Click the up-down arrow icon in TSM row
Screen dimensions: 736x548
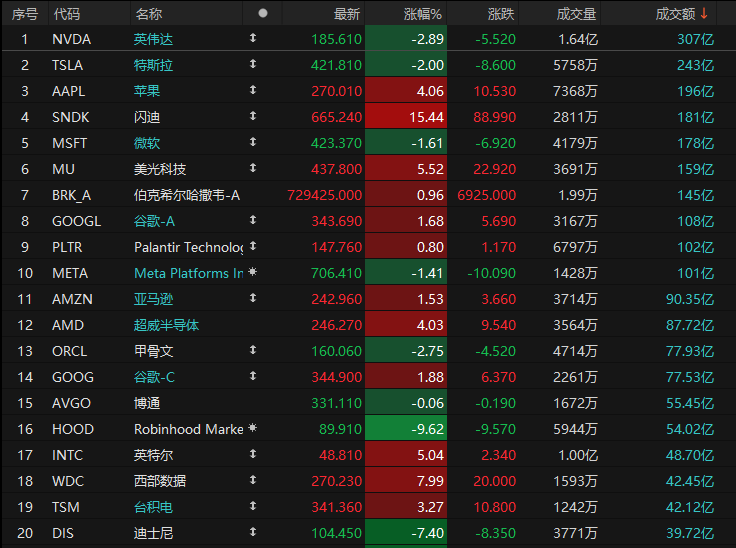(x=253, y=506)
